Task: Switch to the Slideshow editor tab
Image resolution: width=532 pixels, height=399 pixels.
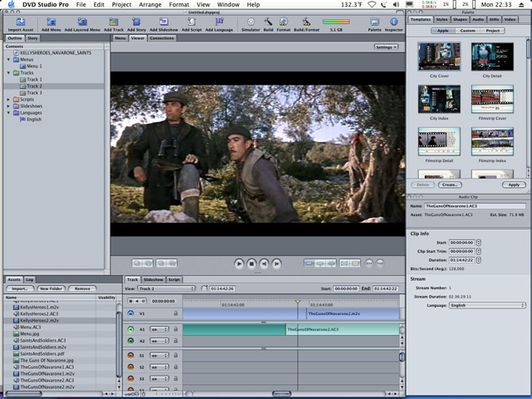Action: point(153,279)
